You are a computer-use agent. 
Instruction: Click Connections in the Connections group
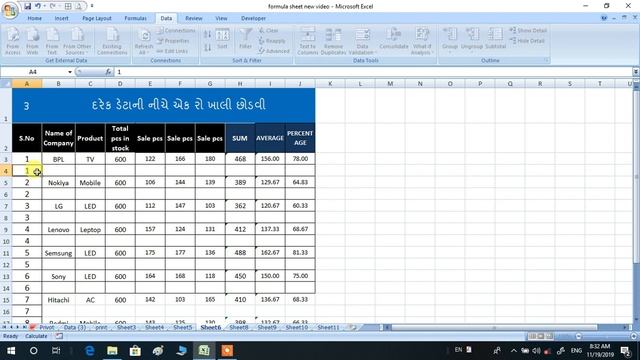(176, 31)
